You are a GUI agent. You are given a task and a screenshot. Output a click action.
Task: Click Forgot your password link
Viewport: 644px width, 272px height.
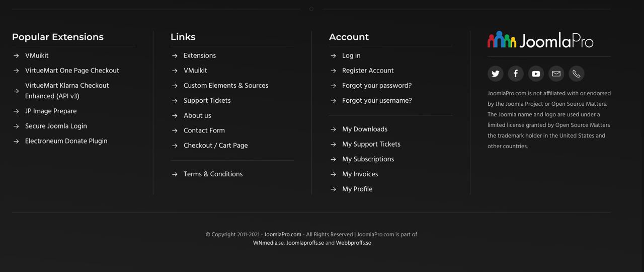[x=377, y=86]
